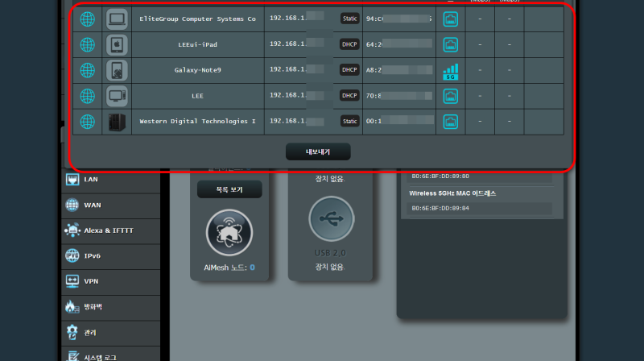Click the WAN globe sidebar icon
The height and width of the screenshot is (361, 644).
(x=72, y=205)
